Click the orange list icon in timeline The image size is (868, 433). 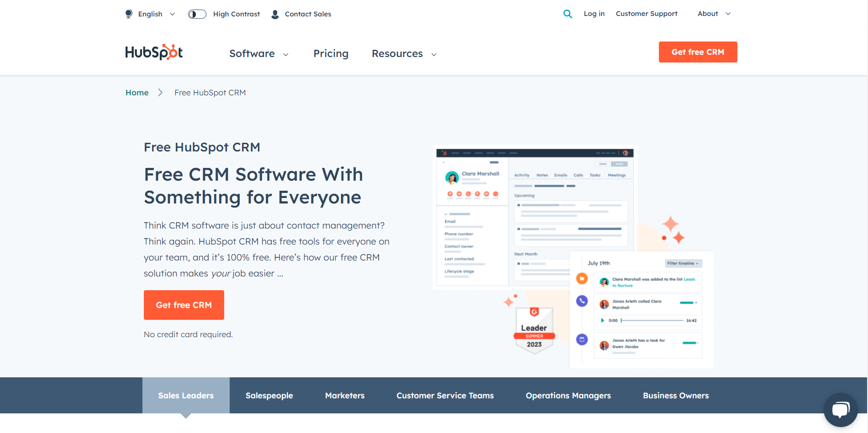[x=582, y=278]
